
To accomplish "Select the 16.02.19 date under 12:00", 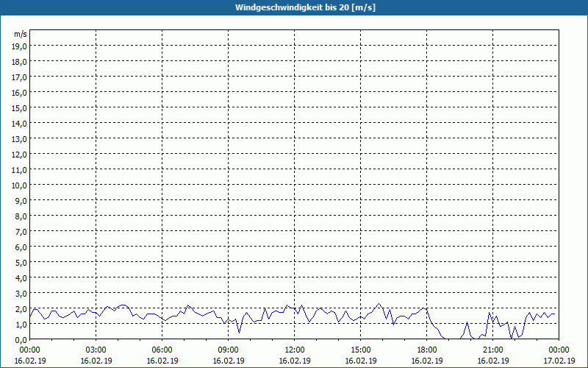I will click(295, 361).
